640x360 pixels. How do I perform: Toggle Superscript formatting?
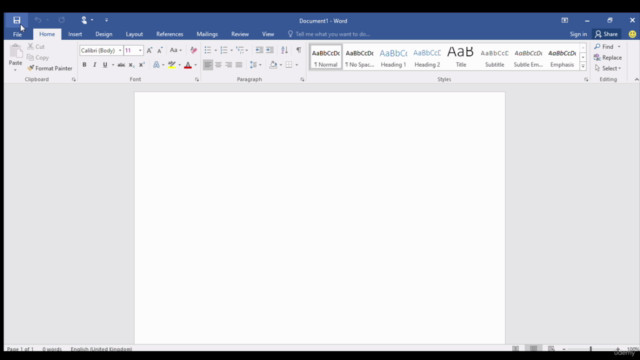click(142, 65)
